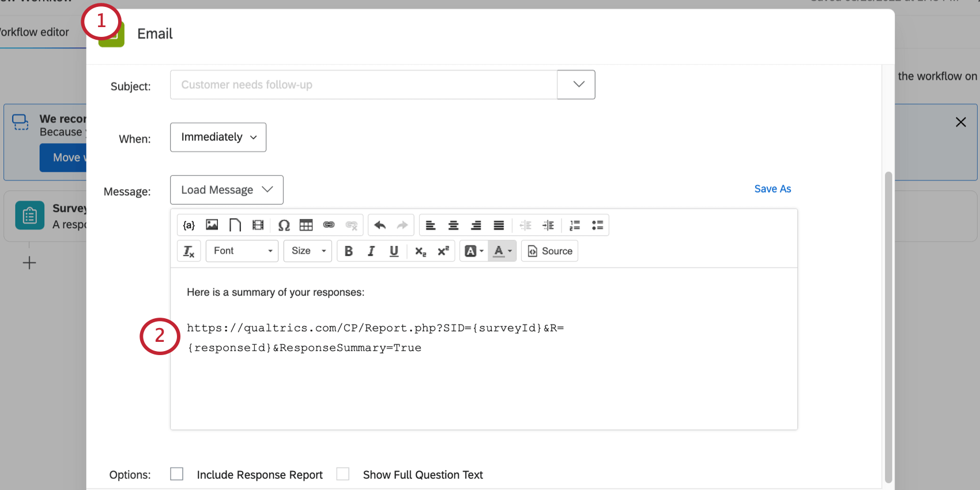Screen dimensions: 980x490
Task: Remove formatting with the clear format icon
Action: 189,251
